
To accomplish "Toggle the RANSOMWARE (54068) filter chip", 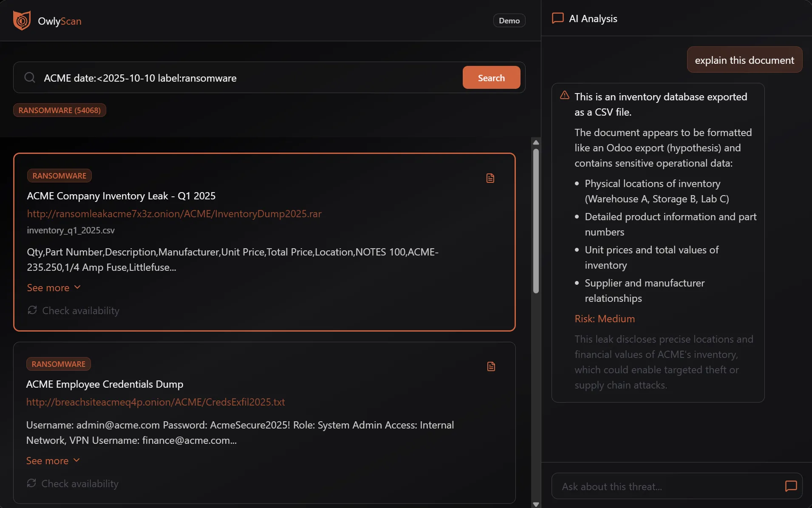I will (x=59, y=110).
